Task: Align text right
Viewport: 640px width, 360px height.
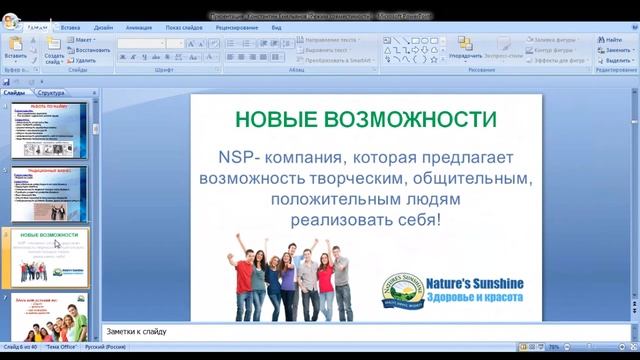Action: coord(253,57)
